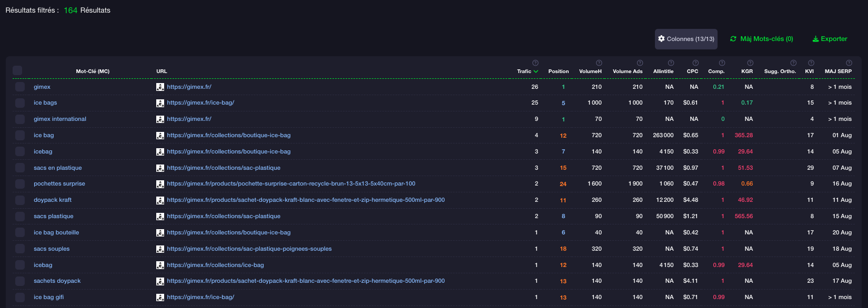Image resolution: width=868 pixels, height=308 pixels.
Task: Select the MAJ SERP date 20 Aug
Action: coord(842,233)
